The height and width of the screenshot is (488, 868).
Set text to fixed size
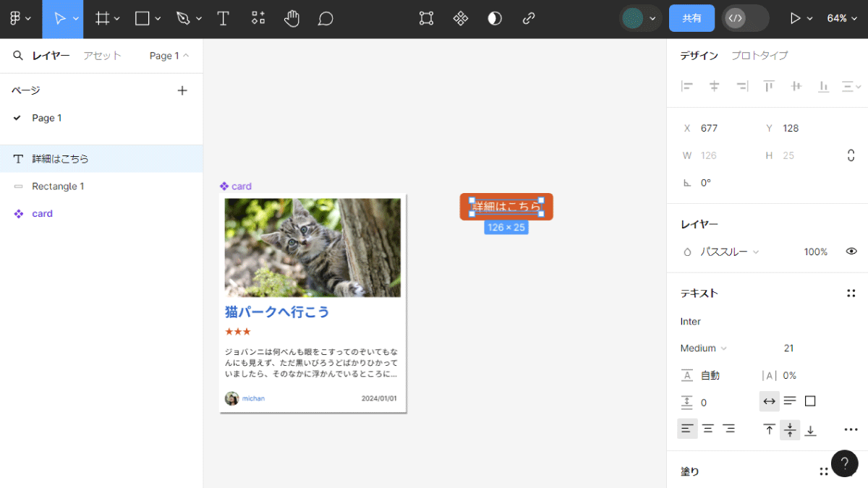pos(810,401)
